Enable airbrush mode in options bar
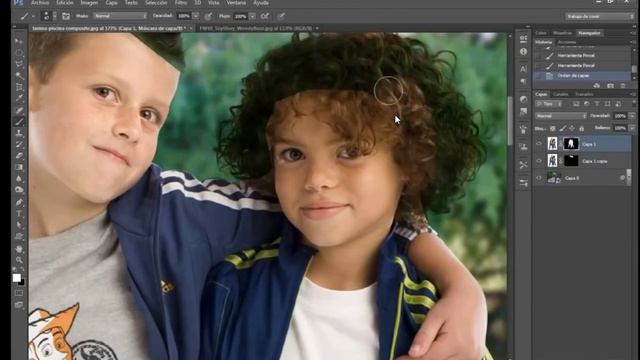 [x=265, y=16]
